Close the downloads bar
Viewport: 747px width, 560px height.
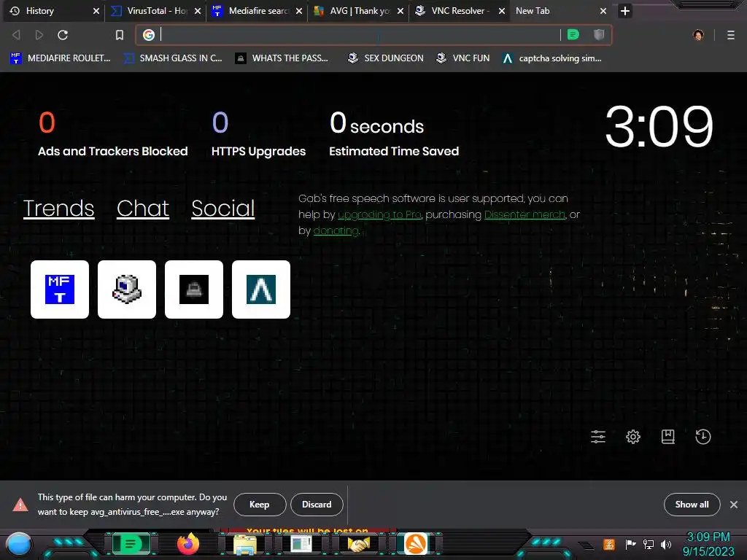click(734, 505)
